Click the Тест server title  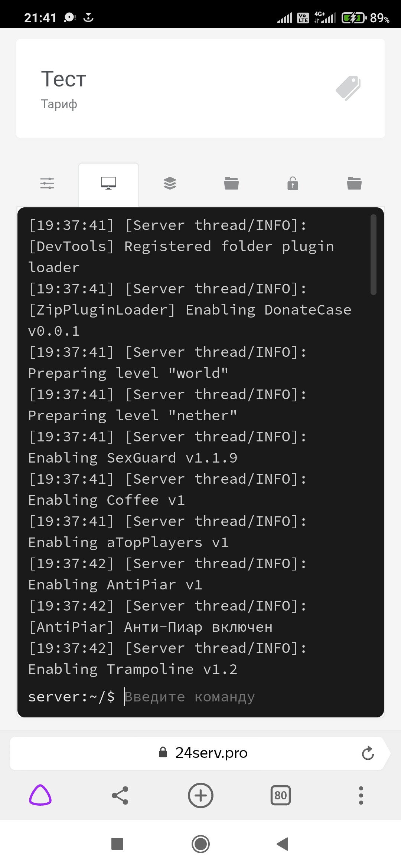tap(63, 79)
